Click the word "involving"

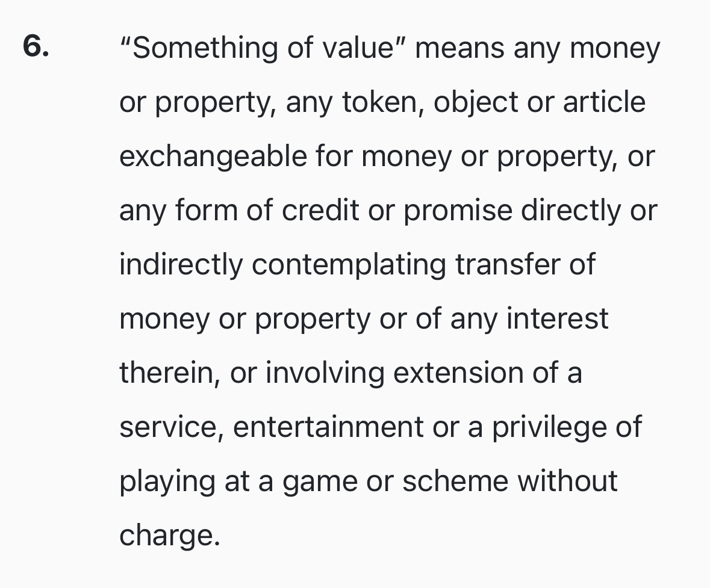(325, 373)
